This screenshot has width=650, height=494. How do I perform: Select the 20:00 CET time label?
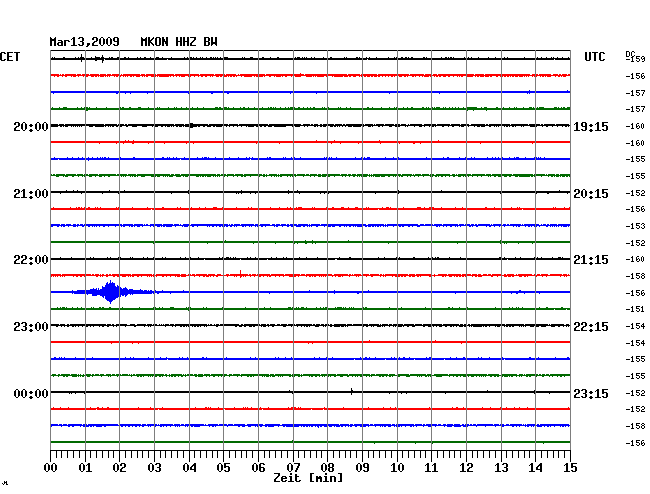[31, 126]
